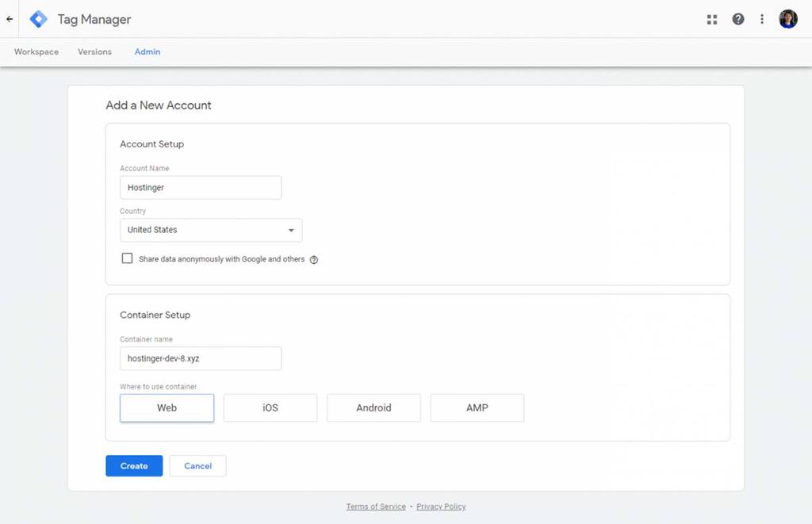Open the Country dropdown showing United States
This screenshot has height=524, width=812.
click(x=210, y=230)
